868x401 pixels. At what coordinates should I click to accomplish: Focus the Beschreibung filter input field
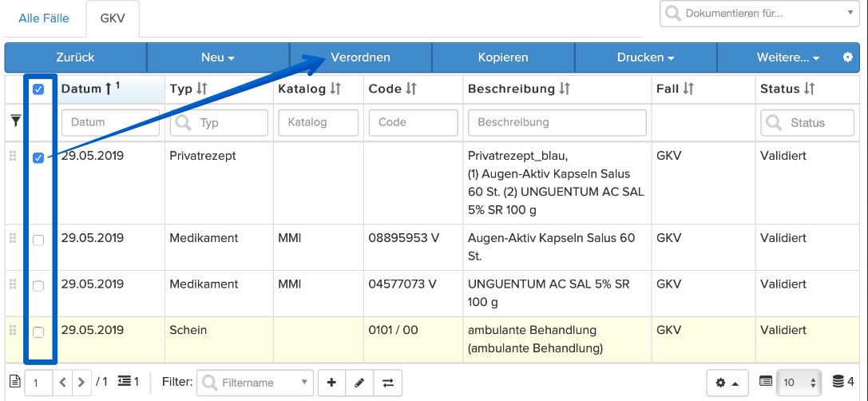point(557,122)
